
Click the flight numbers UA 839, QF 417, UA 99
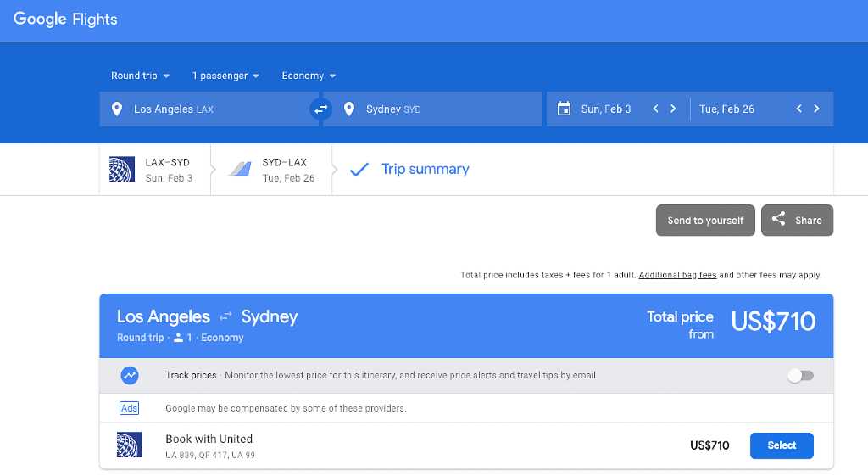click(x=210, y=455)
